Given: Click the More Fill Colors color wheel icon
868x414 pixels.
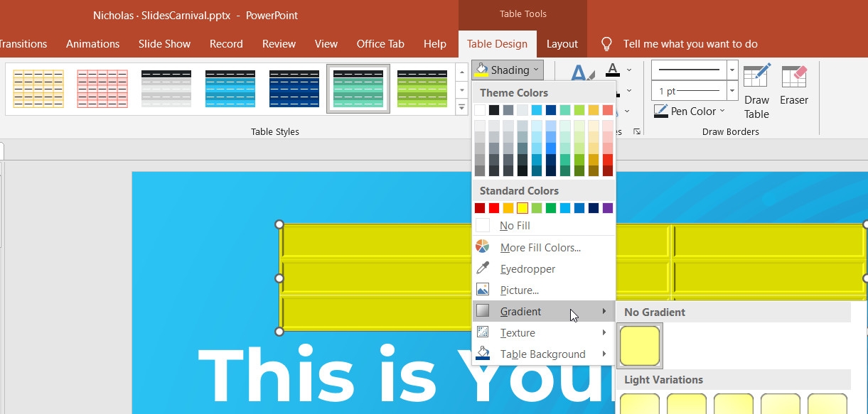Looking at the screenshot, I should pos(483,247).
